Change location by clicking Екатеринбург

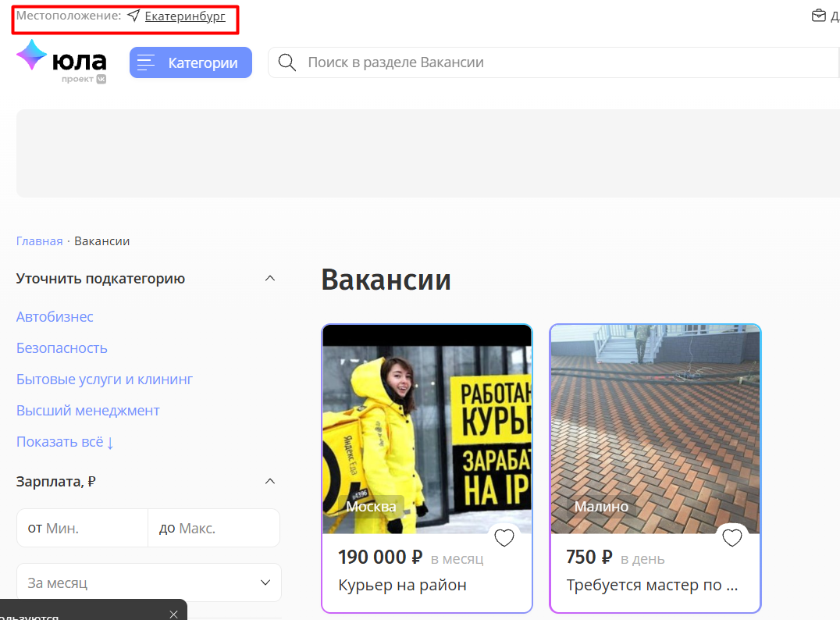185,16
